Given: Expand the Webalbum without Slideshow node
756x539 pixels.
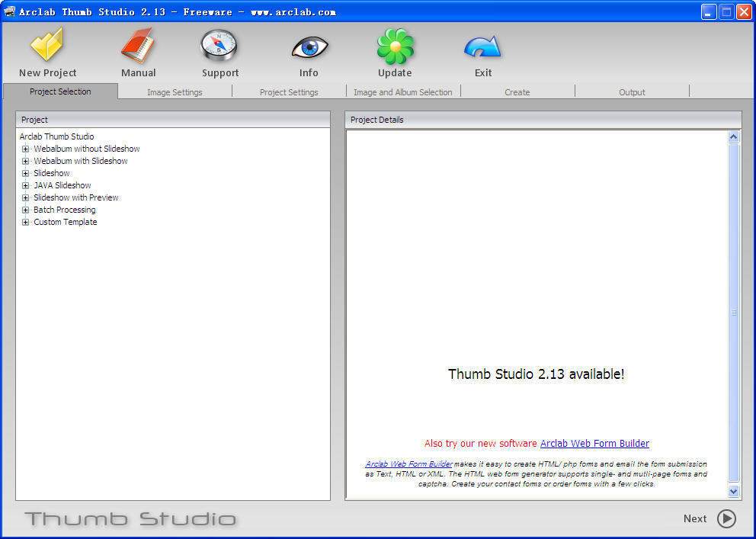Looking at the screenshot, I should tap(26, 149).
